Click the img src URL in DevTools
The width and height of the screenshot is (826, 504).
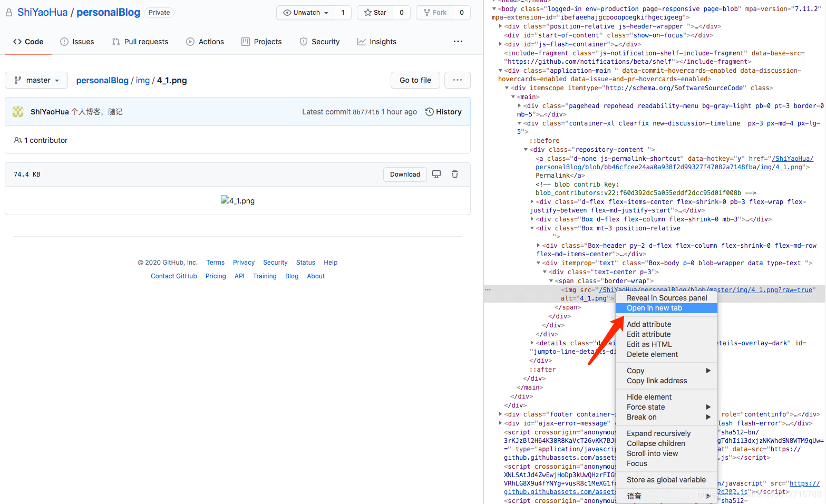pyautogui.click(x=705, y=290)
